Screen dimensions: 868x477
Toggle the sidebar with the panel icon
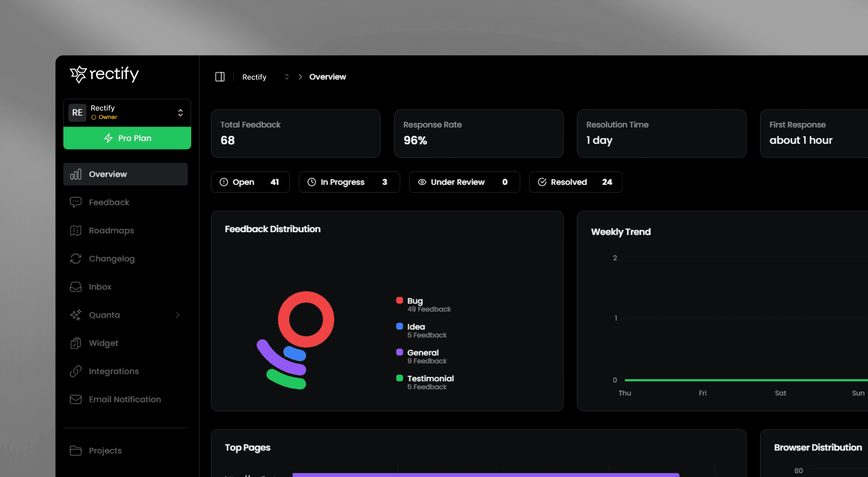coord(220,77)
